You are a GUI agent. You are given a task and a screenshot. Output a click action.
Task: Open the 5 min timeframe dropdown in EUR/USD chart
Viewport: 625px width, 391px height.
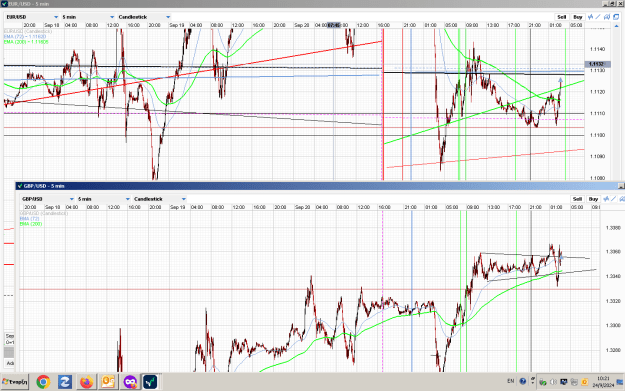(x=88, y=17)
